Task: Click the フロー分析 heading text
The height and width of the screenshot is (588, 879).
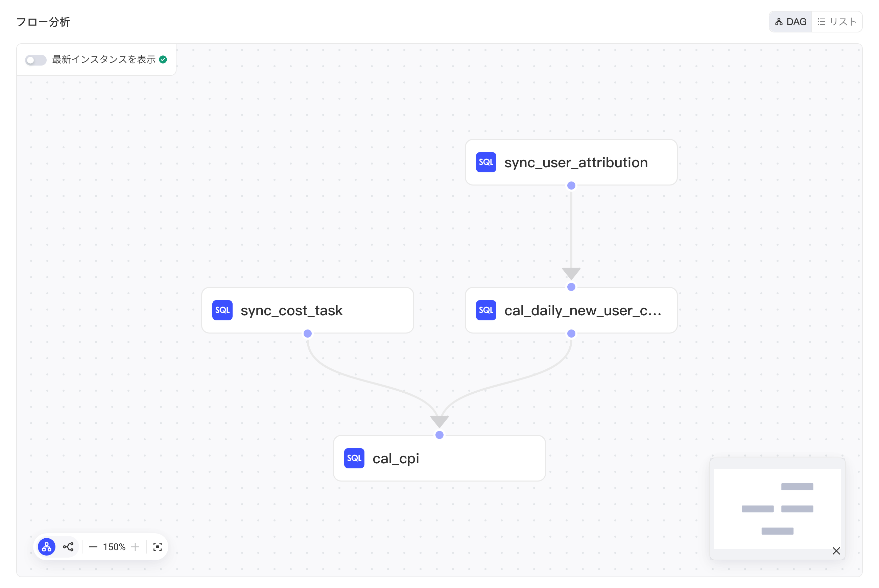Action: pos(44,22)
